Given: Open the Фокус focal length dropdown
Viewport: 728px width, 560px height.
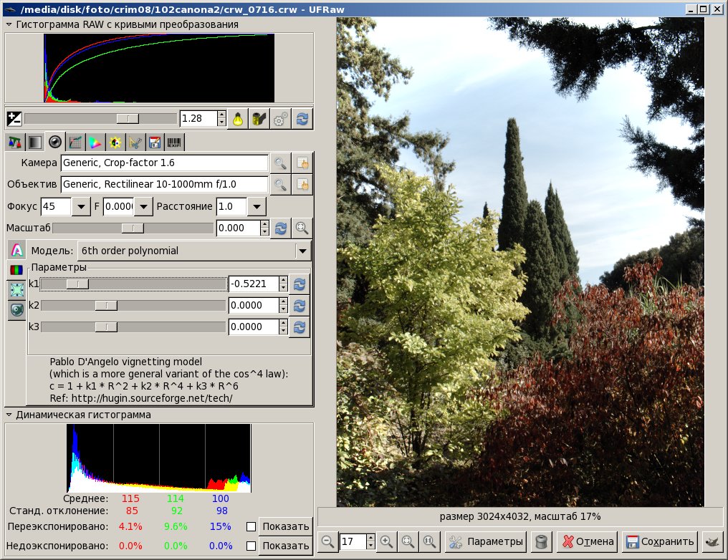Looking at the screenshot, I should tap(81, 206).
